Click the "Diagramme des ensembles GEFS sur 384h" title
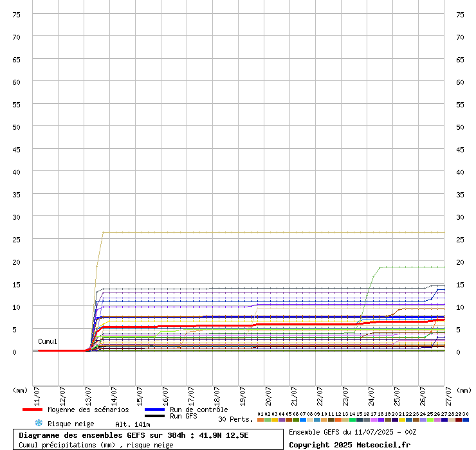This screenshot has height=450, width=476. pyautogui.click(x=102, y=435)
